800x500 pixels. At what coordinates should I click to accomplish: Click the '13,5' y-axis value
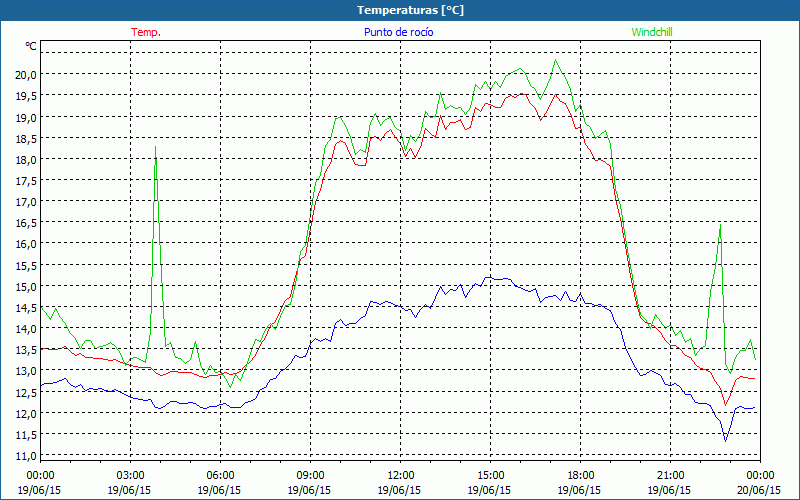[x=27, y=350]
